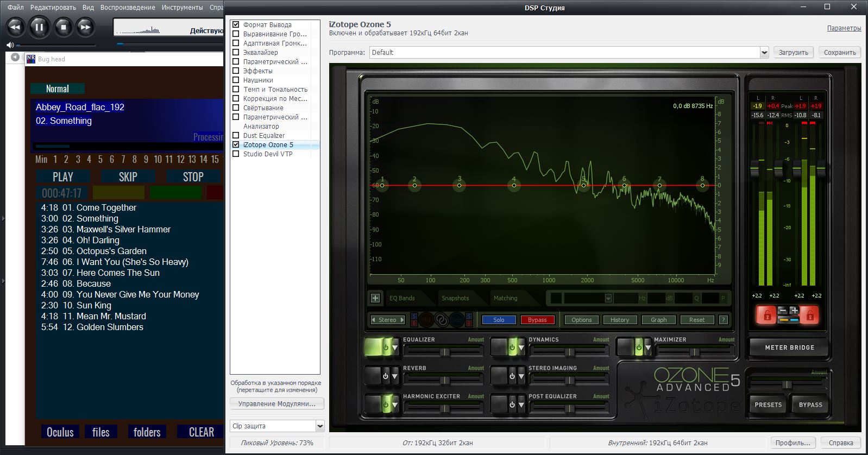Click the fast-forward button in the player
The height and width of the screenshot is (455, 868).
coord(85,27)
